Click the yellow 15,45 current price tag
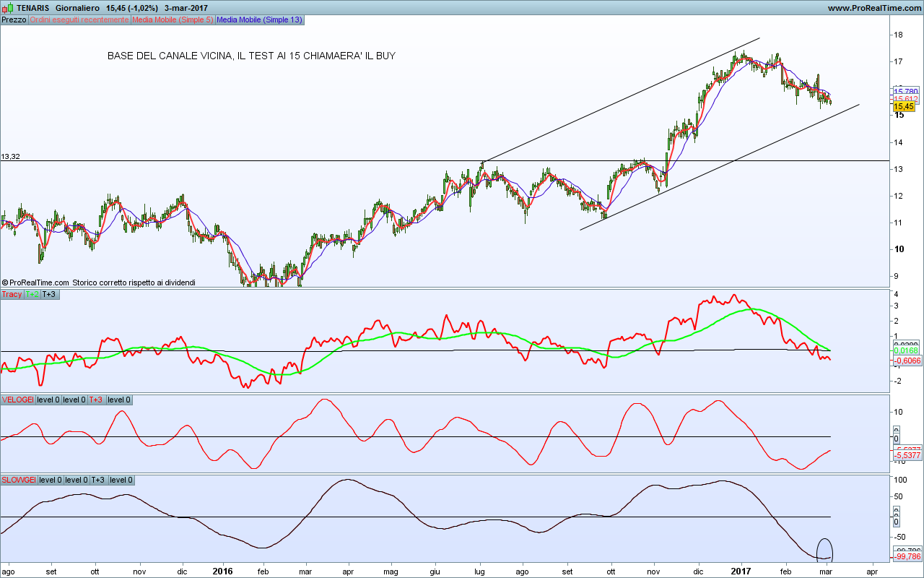 (904, 106)
